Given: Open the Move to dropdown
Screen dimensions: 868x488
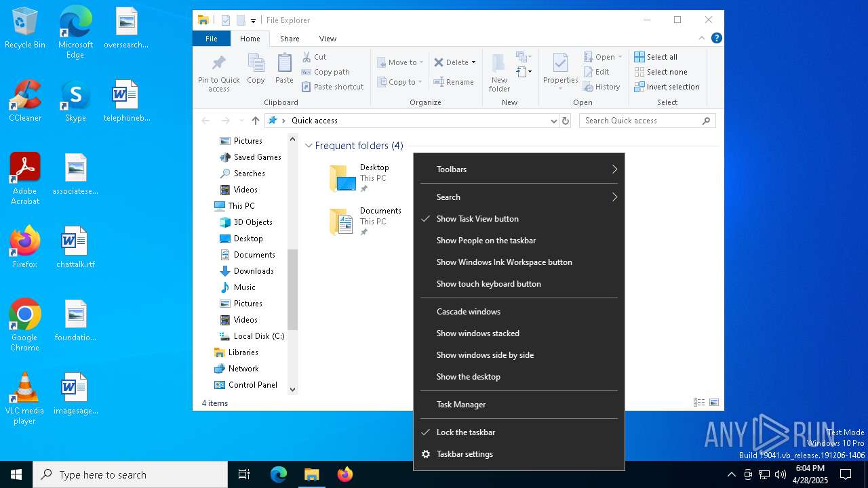Looking at the screenshot, I should [400, 62].
